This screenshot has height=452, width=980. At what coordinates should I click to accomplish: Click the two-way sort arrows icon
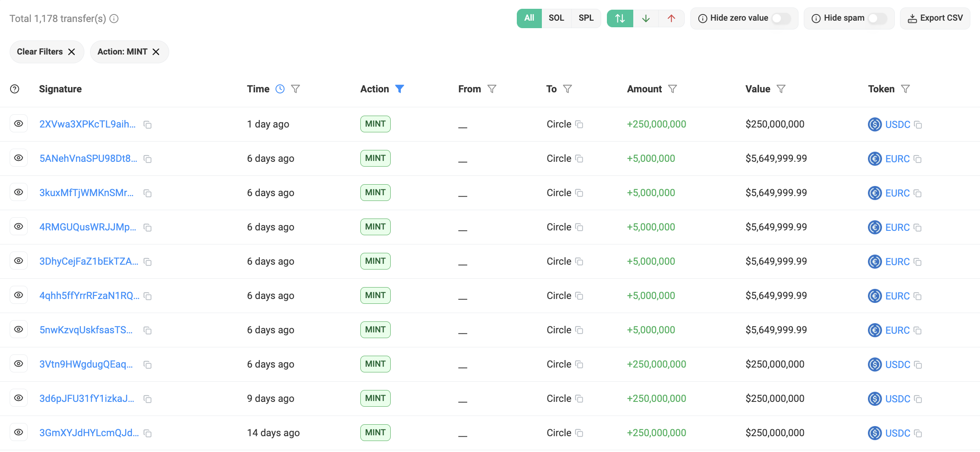coord(620,18)
